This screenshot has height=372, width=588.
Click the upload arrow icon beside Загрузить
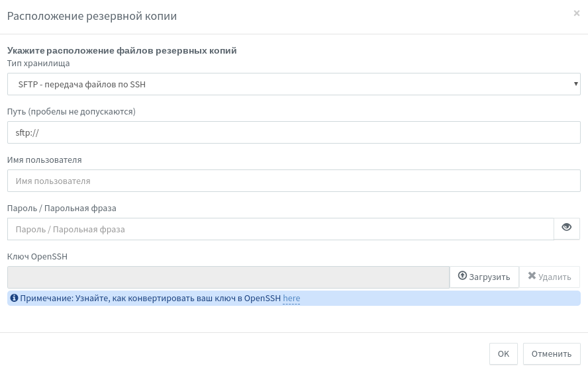462,275
